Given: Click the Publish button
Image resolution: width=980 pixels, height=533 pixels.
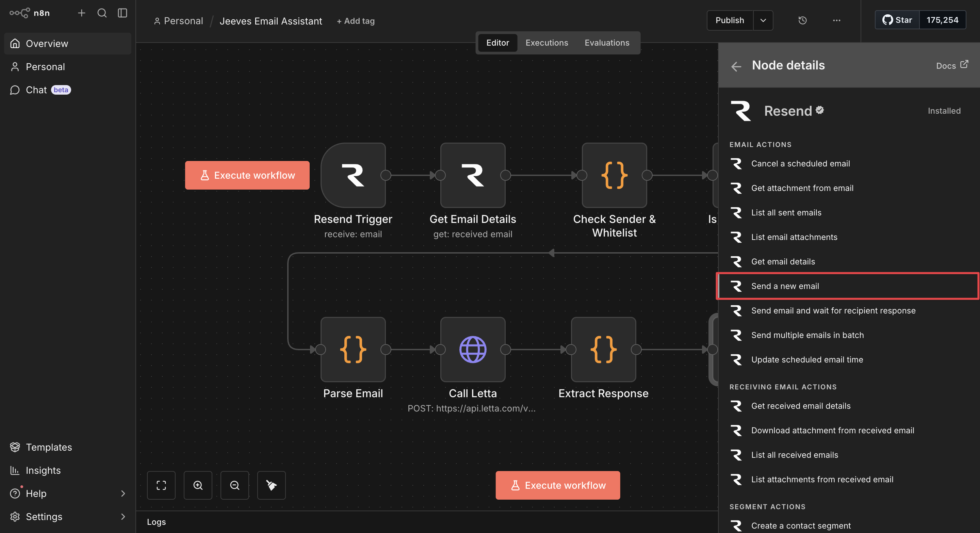Looking at the screenshot, I should click(x=729, y=20).
